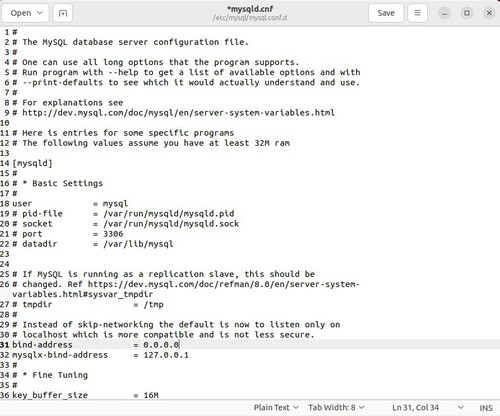Click the dev.mysql.com server-system-variables URL
The image size is (500, 416).
click(x=178, y=113)
